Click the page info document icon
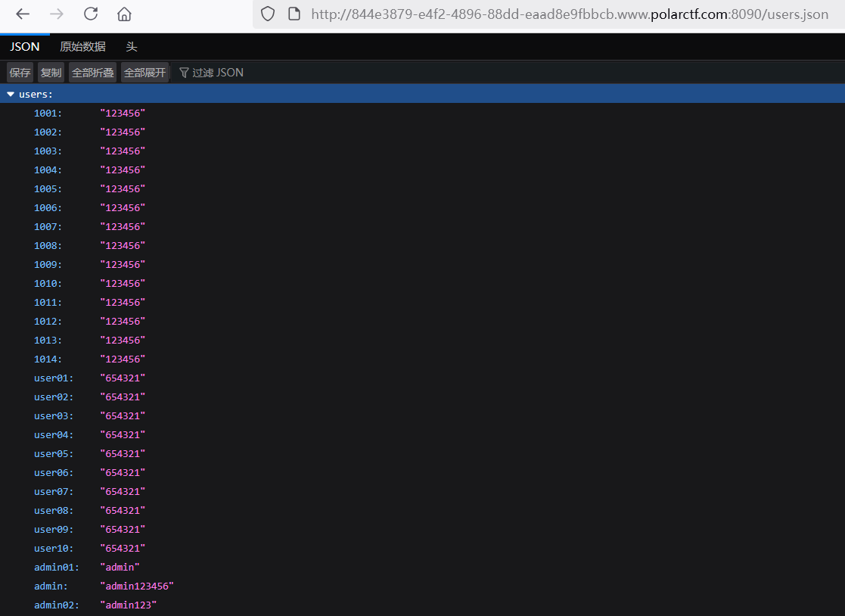 pos(294,14)
